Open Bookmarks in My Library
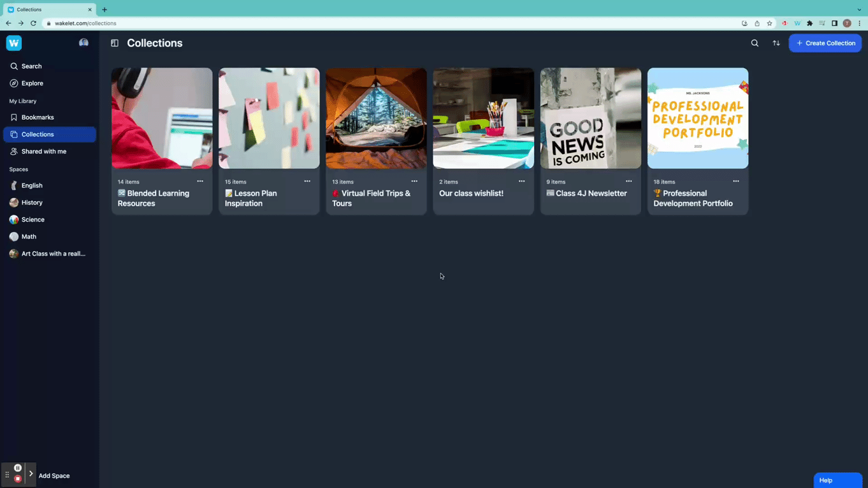Image resolution: width=868 pixels, height=488 pixels. click(37, 117)
